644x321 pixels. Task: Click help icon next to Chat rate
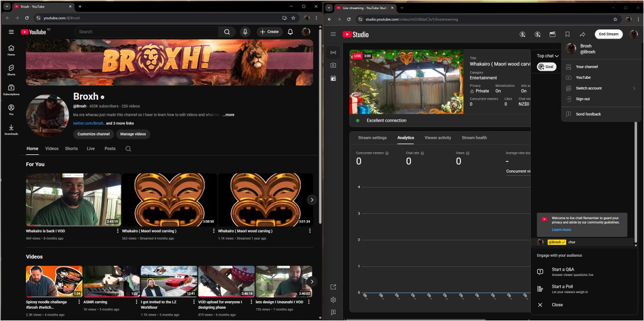point(423,153)
